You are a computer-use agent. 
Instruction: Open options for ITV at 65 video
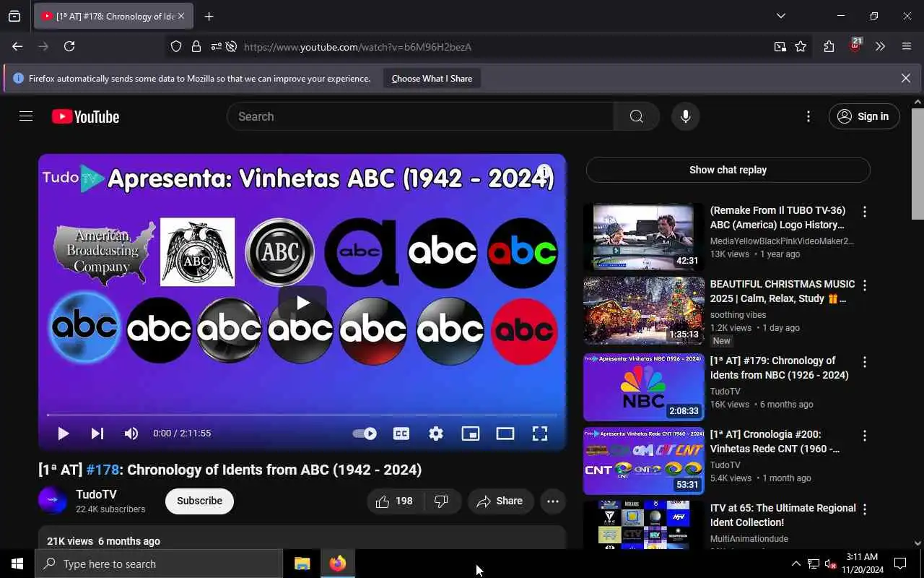[x=864, y=509]
